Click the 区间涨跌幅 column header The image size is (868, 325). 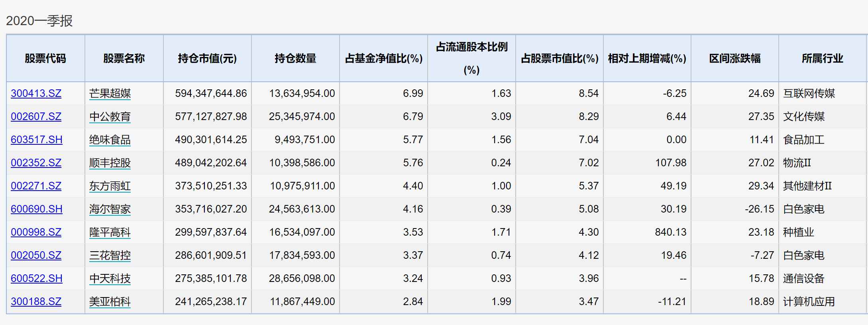(x=734, y=59)
